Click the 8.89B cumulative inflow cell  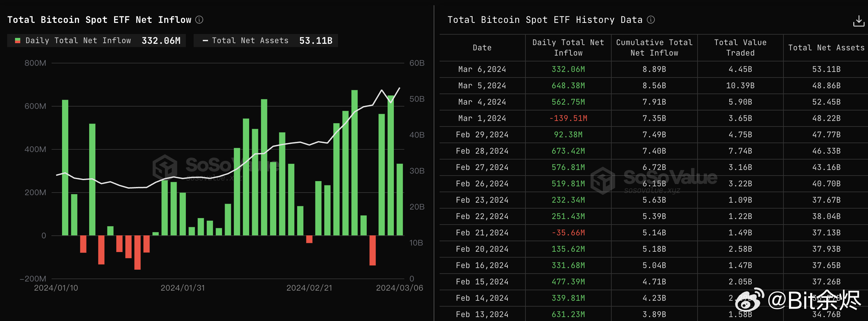click(654, 69)
